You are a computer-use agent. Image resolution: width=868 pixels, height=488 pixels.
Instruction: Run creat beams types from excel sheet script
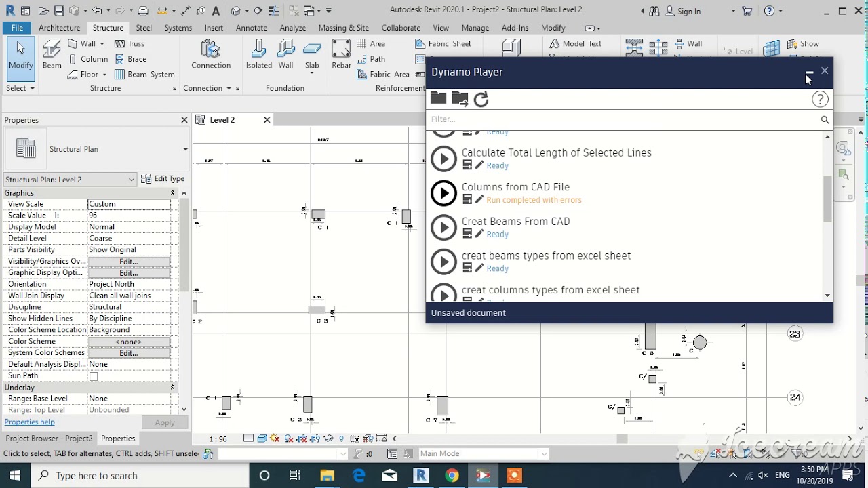pos(443,262)
